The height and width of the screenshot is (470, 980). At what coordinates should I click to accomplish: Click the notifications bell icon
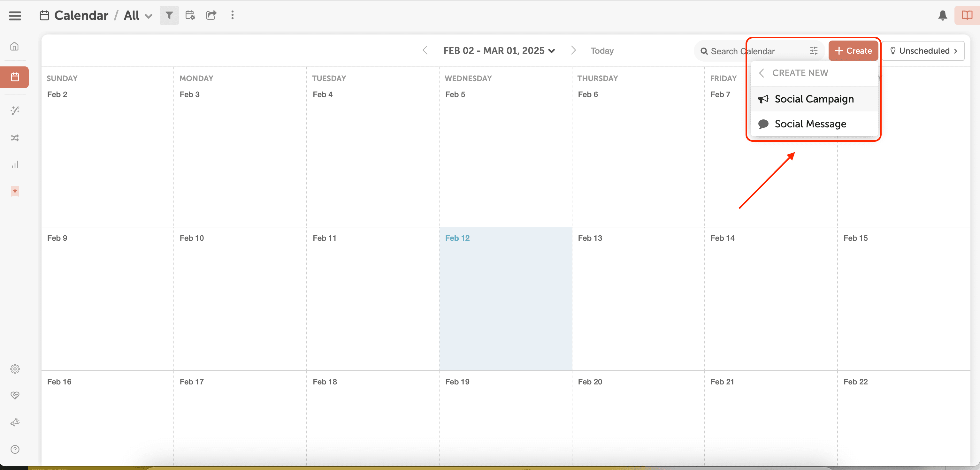pos(942,16)
